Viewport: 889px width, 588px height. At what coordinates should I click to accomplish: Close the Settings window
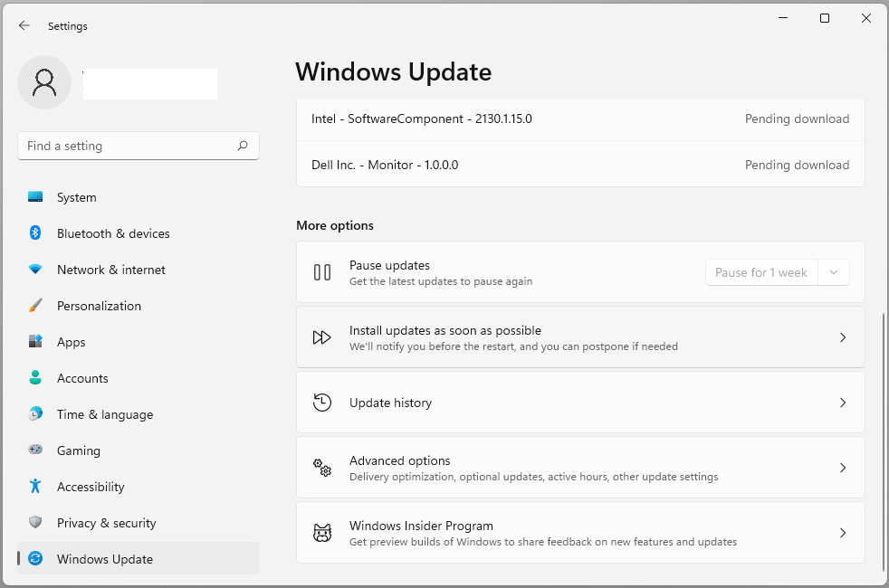[x=865, y=18]
